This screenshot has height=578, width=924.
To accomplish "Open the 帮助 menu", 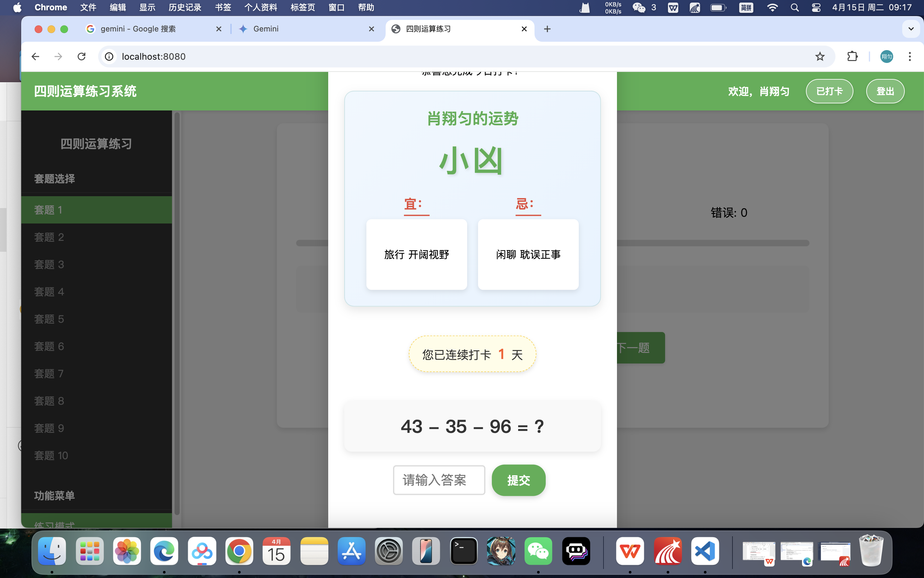I will tap(366, 7).
